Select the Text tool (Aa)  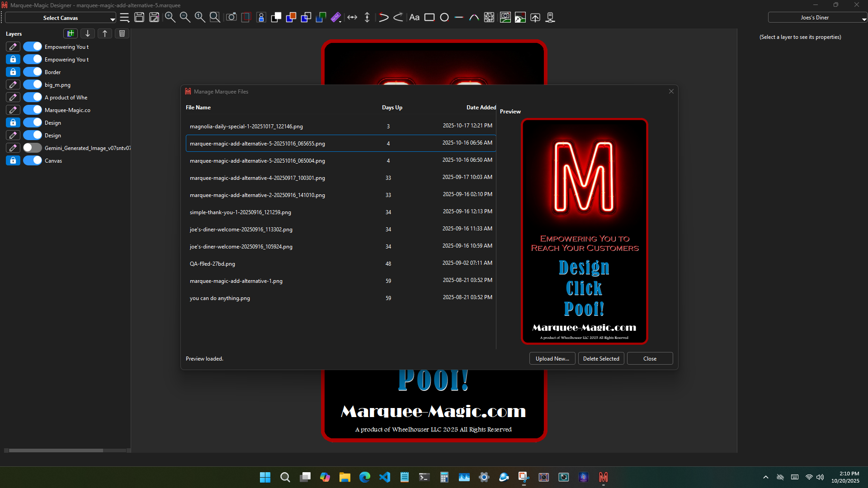coord(414,18)
